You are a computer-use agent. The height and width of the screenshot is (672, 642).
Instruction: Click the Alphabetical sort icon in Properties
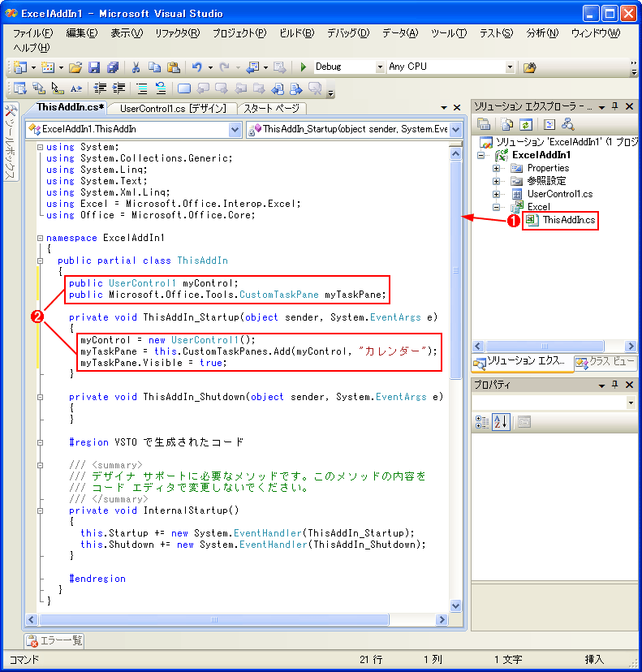501,422
